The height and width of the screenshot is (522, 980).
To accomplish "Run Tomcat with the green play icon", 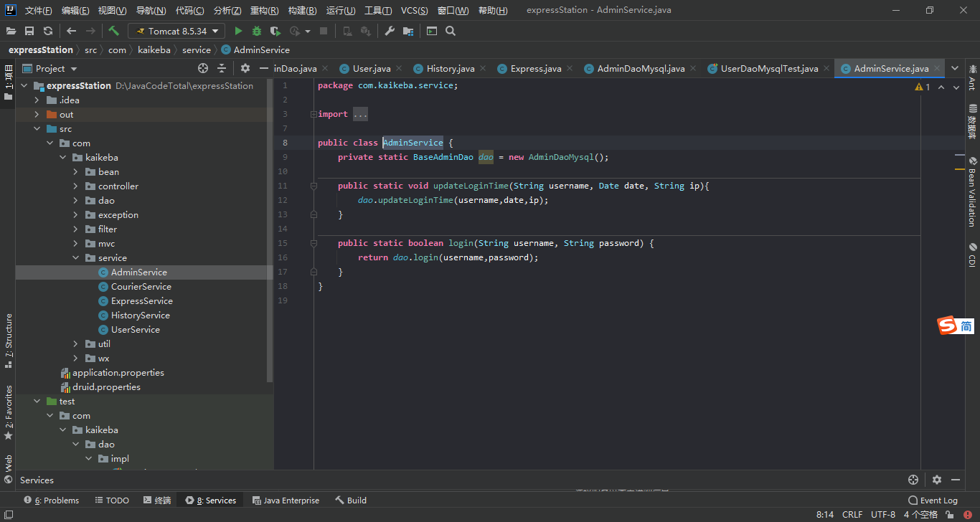I will coord(238,31).
